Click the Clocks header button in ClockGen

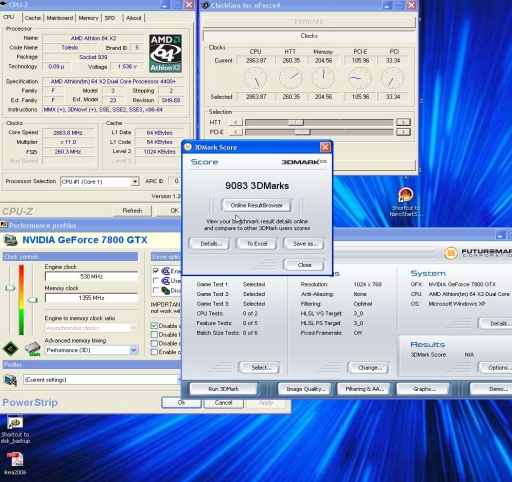click(309, 36)
